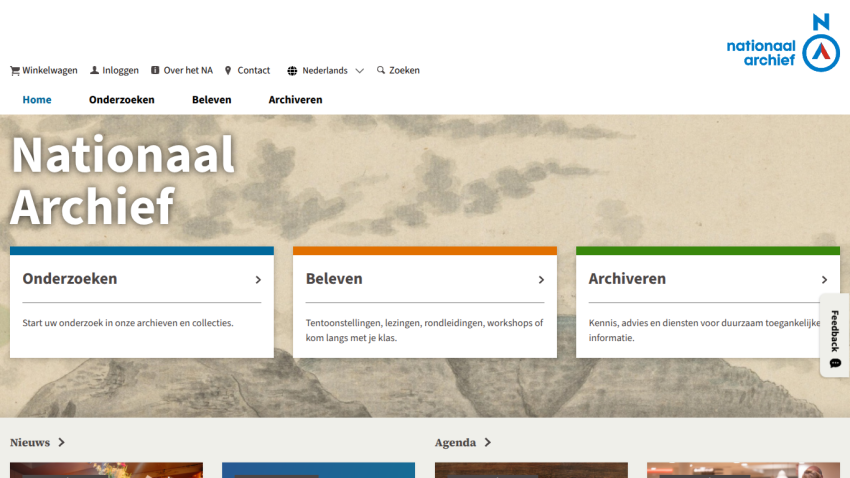Image resolution: width=850 pixels, height=478 pixels.
Task: Click the arrow on the Archiveren card
Action: click(824, 280)
